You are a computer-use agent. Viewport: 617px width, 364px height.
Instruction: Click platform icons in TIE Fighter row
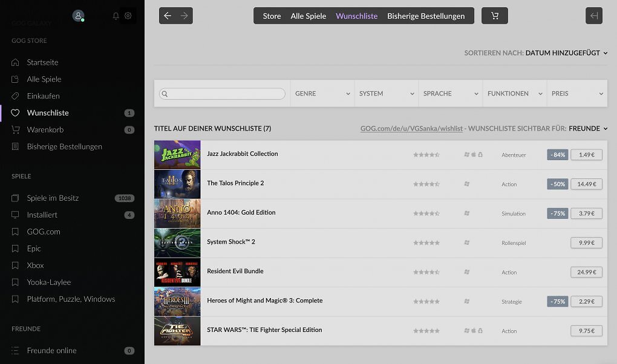point(474,331)
